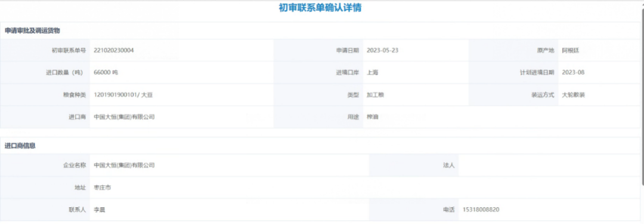Click the 进口数量 value 66000 吨

[x=106, y=72]
